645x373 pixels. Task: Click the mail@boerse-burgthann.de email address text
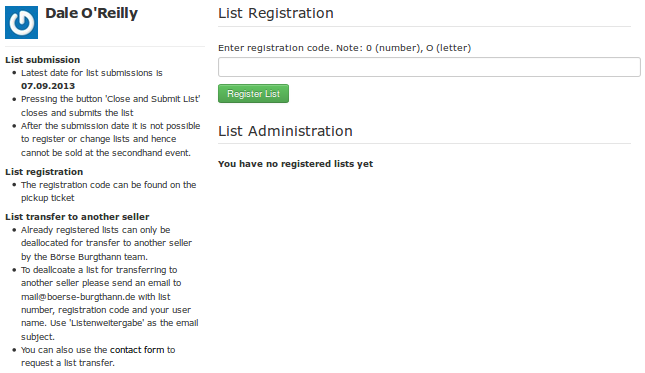click(78, 297)
